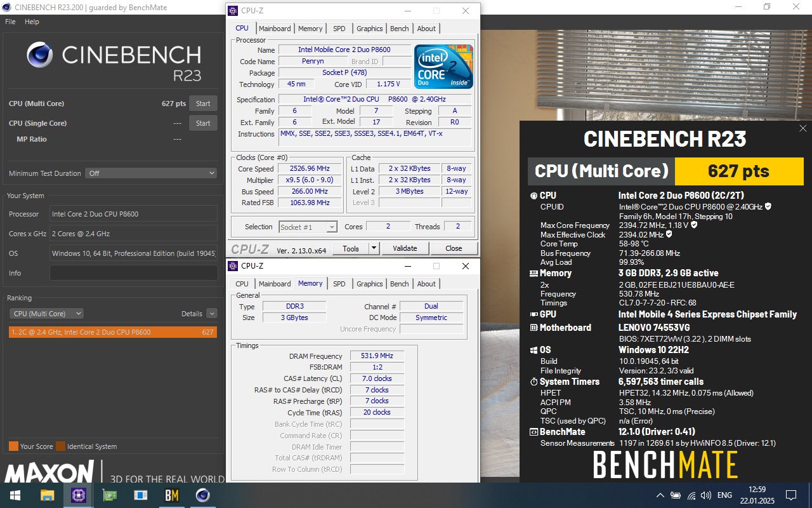Open Graphics tab in the upper CPU-Z window

coord(369,29)
